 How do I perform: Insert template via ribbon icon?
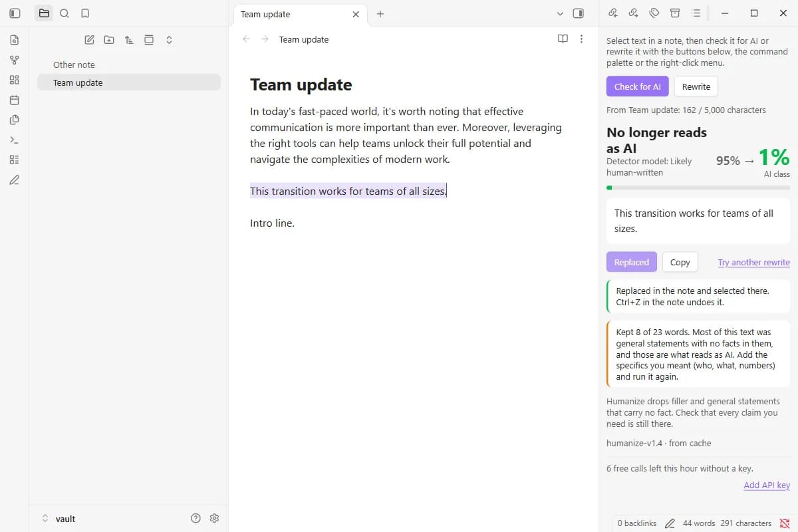point(15,120)
